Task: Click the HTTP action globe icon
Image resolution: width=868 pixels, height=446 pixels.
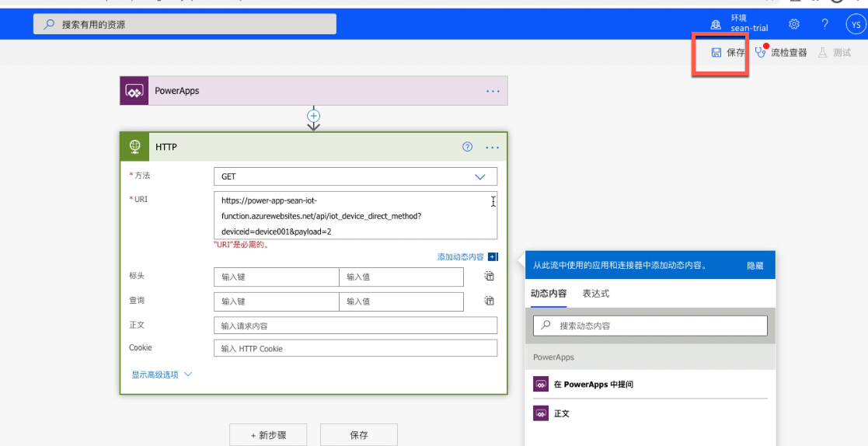Action: click(x=134, y=147)
